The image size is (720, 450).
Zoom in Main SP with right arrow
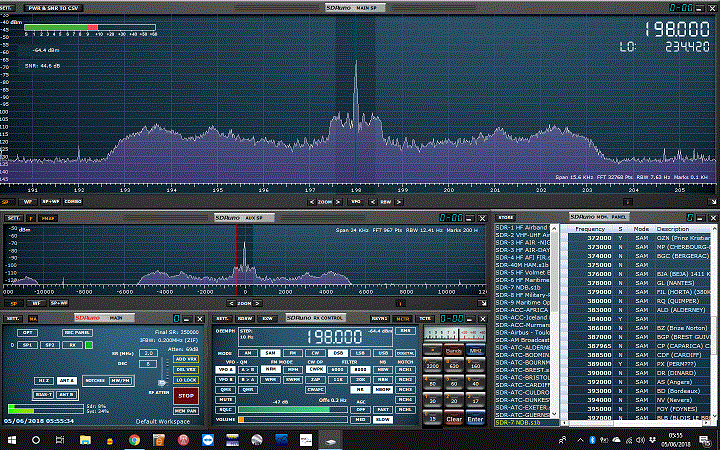tap(338, 202)
